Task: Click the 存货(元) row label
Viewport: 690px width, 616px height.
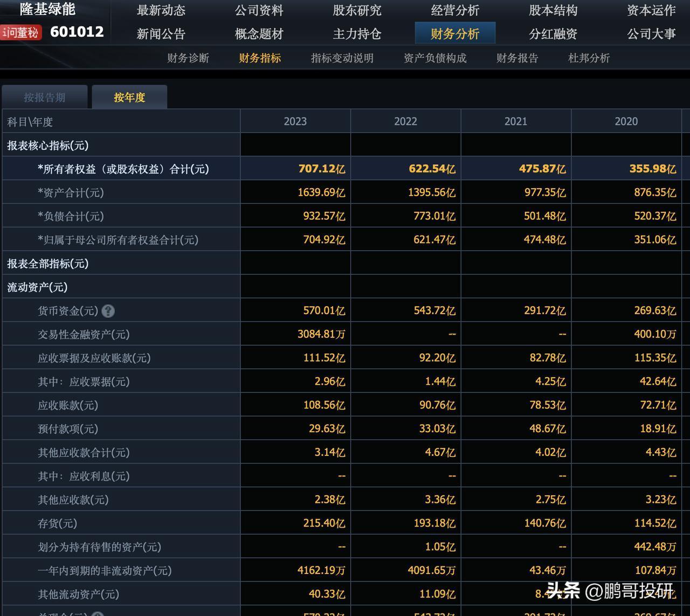Action: [57, 523]
